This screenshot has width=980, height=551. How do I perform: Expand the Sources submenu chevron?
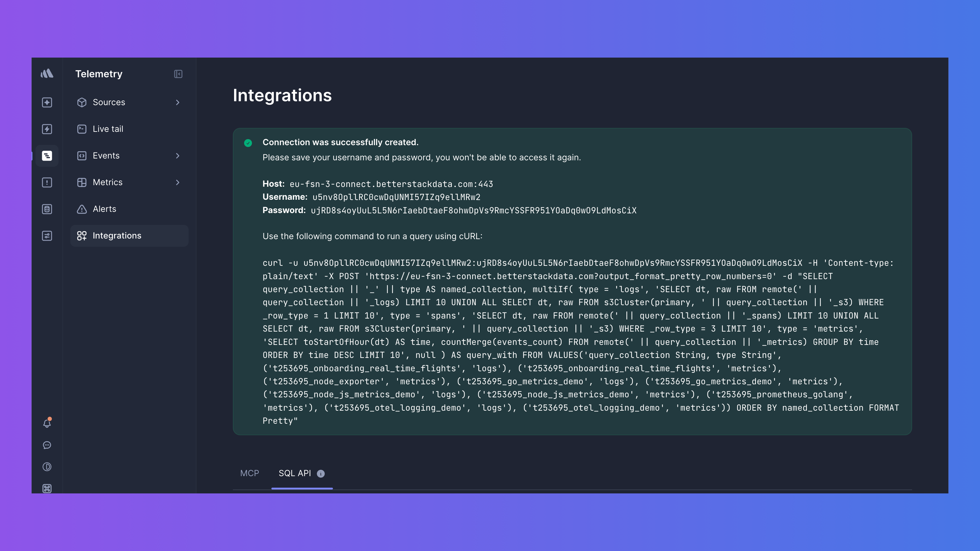177,102
